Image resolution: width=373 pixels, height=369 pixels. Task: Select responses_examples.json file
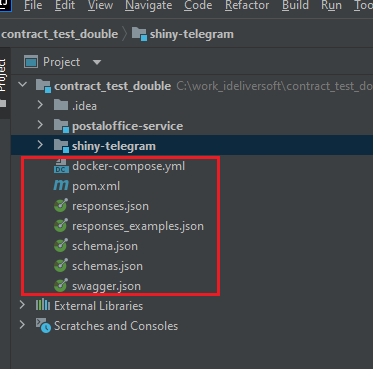point(138,226)
